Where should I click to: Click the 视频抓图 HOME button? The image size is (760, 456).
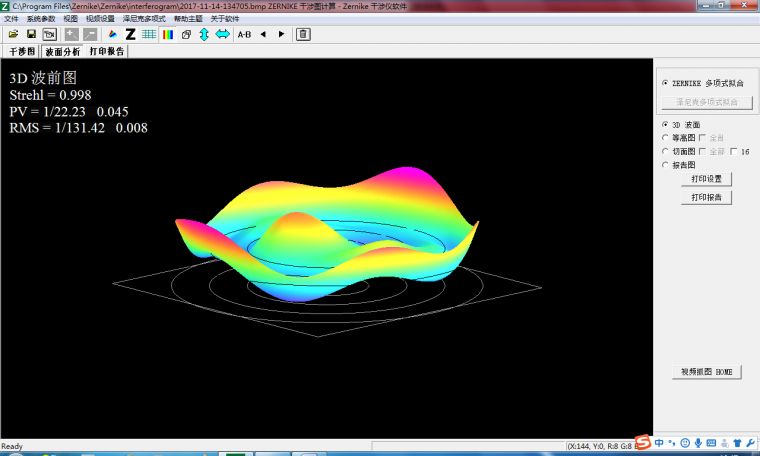706,372
